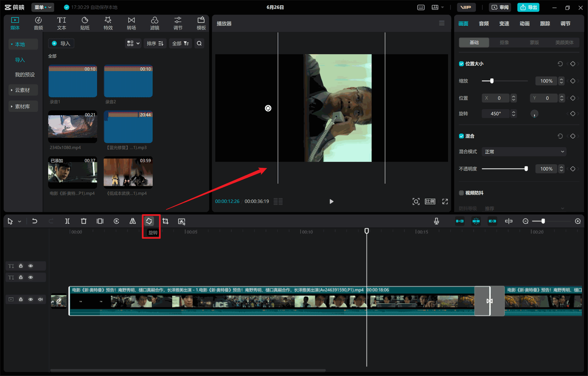Click the play button in player

tap(331, 201)
